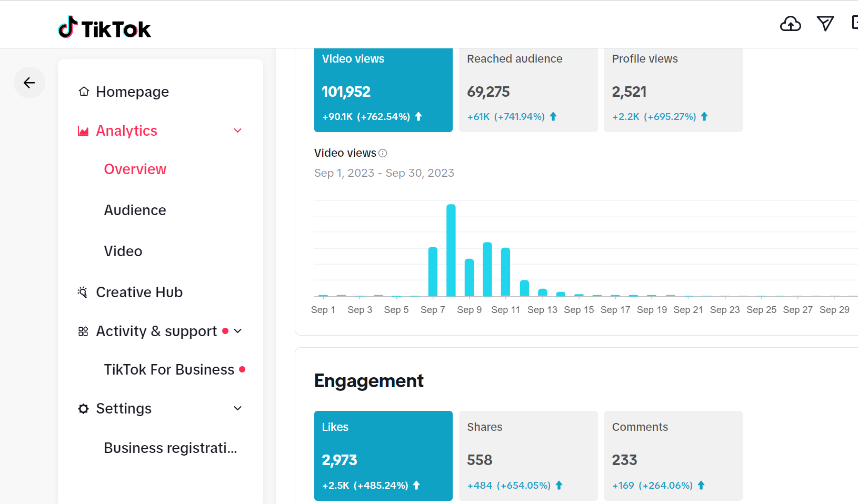858x504 pixels.
Task: Click the 233 comments value
Action: 624,460
